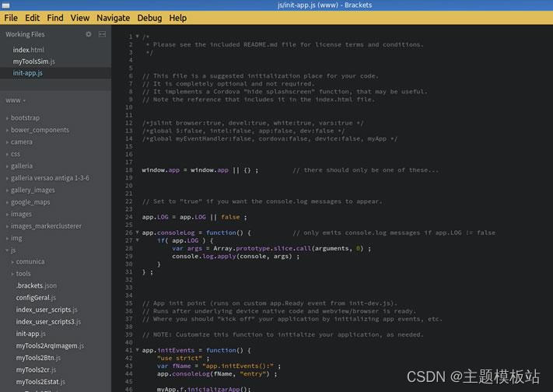Expand the galleria folder
Viewport: 553px width, 392px height.
coord(22,166)
